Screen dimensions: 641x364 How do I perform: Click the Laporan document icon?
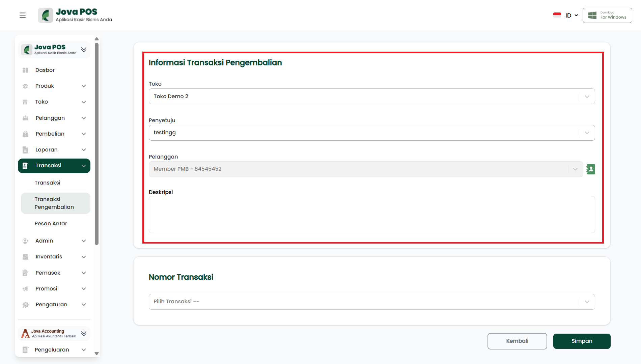[25, 150]
